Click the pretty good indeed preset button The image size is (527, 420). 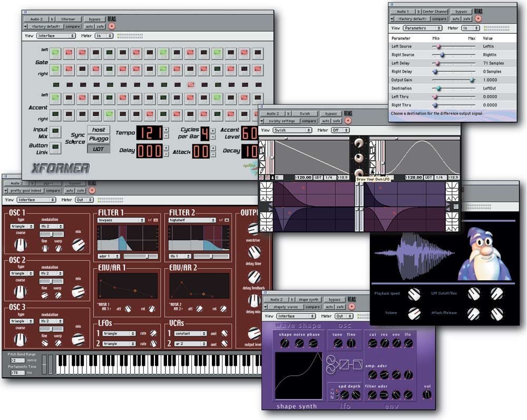25,191
